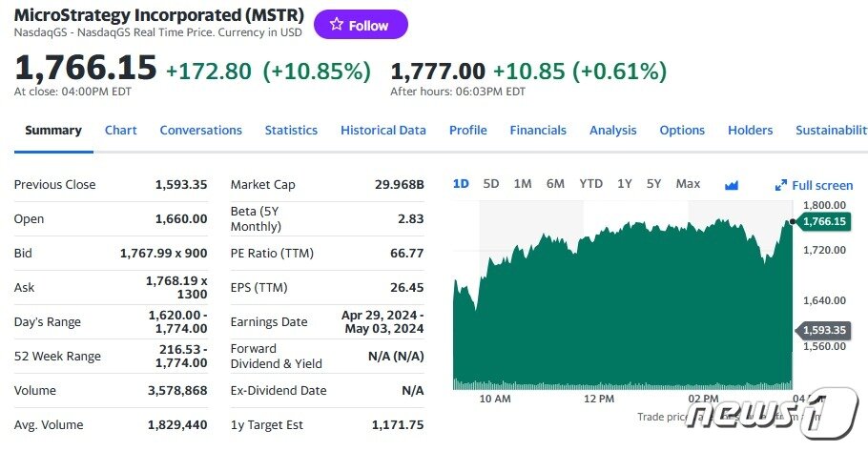View the Options tab
Screen dimensions: 868x451
682,131
